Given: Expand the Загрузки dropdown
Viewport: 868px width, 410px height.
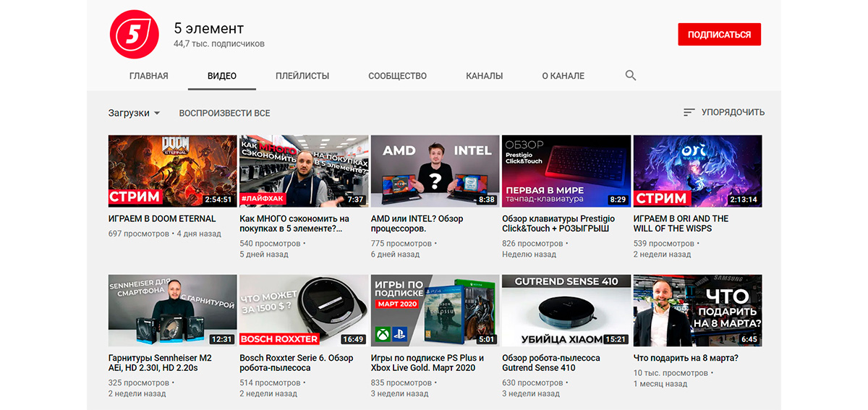Looking at the screenshot, I should (x=135, y=113).
